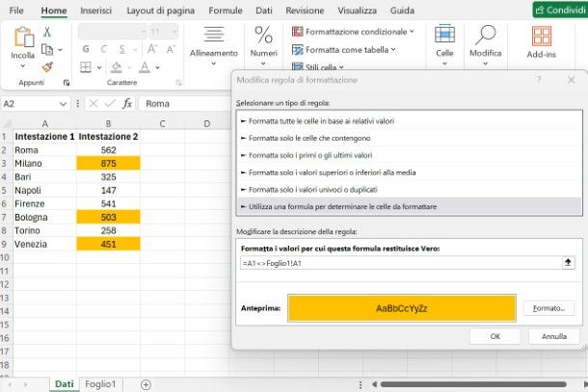The width and height of the screenshot is (588, 392).
Task: Open Formattazione condizionale dropdown
Action: (x=353, y=32)
